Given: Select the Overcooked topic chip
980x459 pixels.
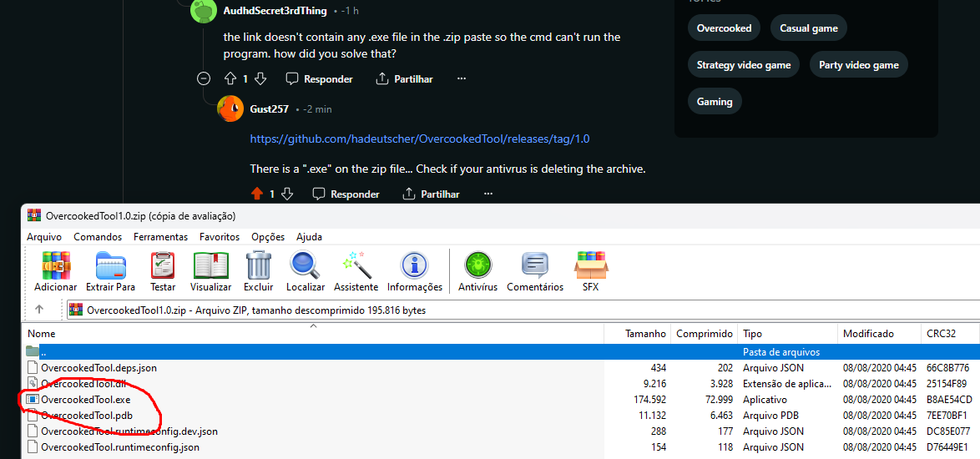Looking at the screenshot, I should (725, 28).
